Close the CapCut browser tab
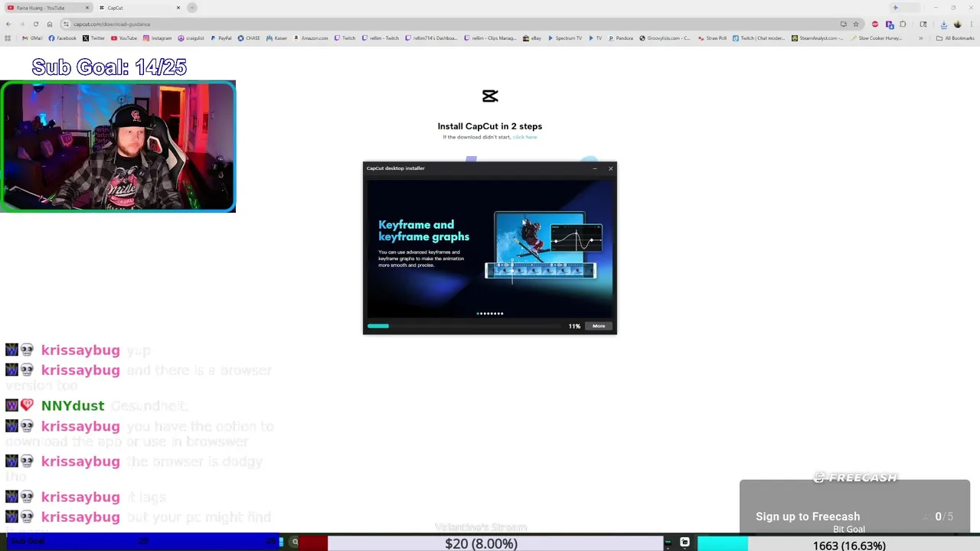This screenshot has height=551, width=980. [178, 8]
